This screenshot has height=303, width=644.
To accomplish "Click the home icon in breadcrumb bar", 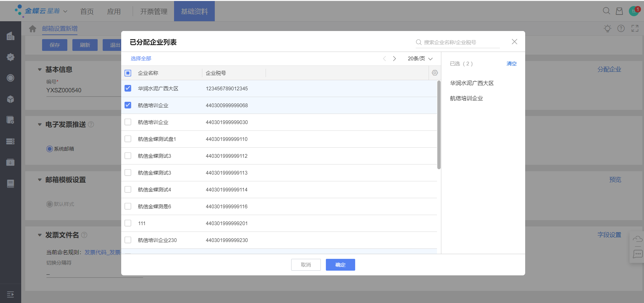I will point(33,29).
